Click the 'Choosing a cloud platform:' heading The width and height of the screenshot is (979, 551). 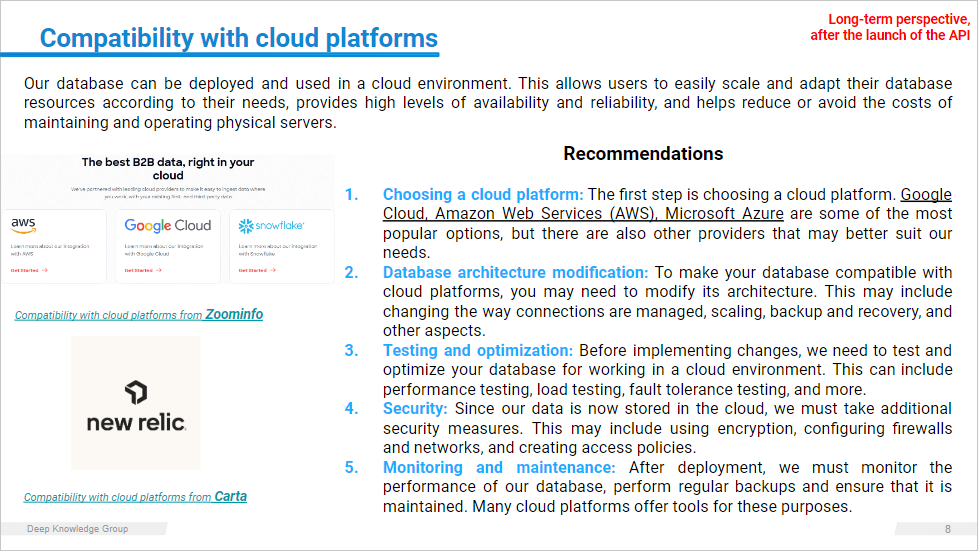tap(483, 195)
